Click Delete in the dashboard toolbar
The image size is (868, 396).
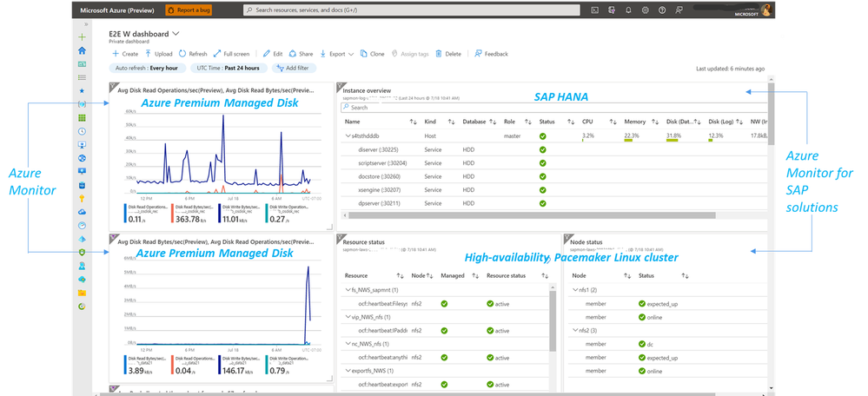tap(448, 54)
